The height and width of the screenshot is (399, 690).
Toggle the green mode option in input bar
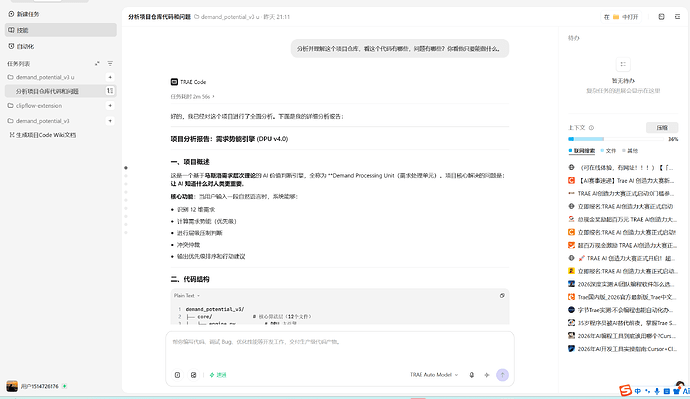coord(218,375)
